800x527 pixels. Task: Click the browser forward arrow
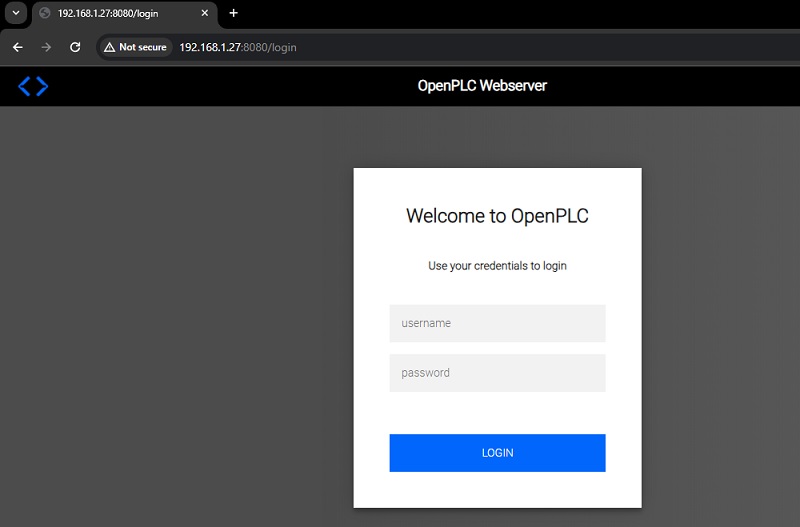tap(46, 47)
